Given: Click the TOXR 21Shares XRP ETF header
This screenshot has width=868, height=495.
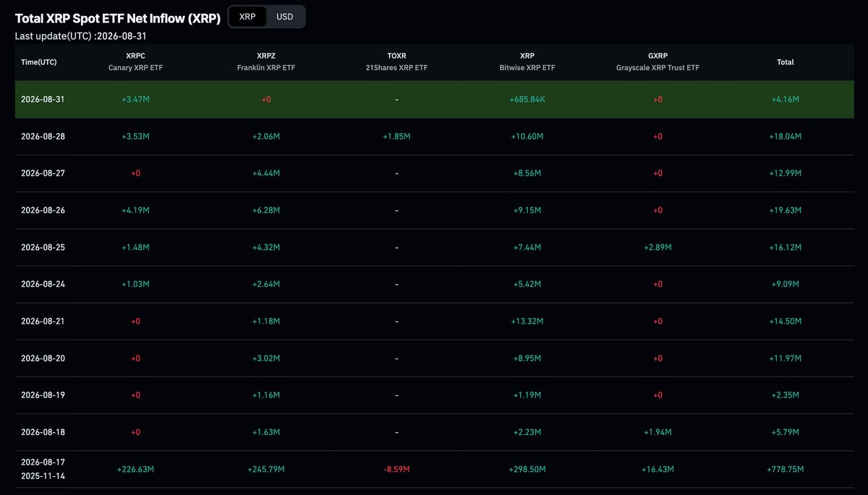Looking at the screenshot, I should (x=396, y=61).
